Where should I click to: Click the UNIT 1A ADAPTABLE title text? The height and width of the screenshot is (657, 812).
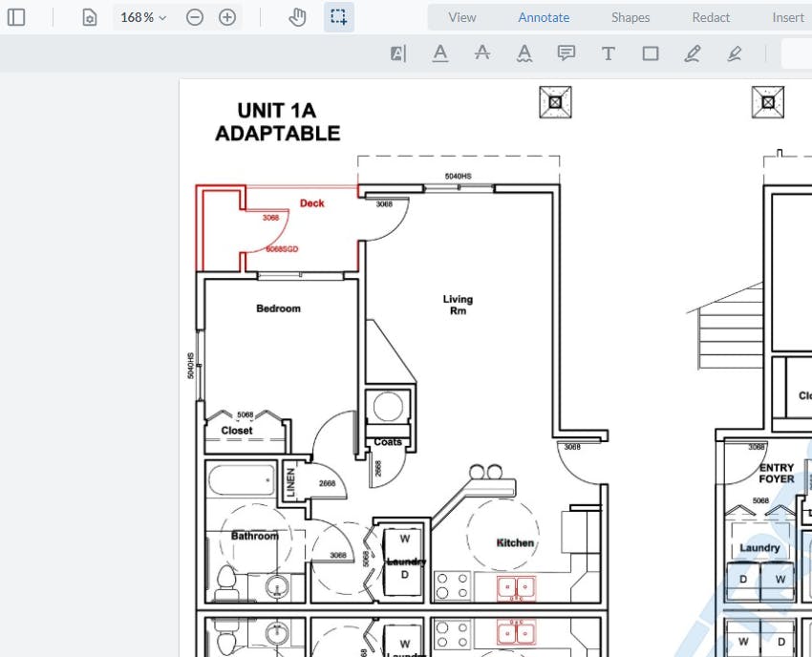pos(278,121)
